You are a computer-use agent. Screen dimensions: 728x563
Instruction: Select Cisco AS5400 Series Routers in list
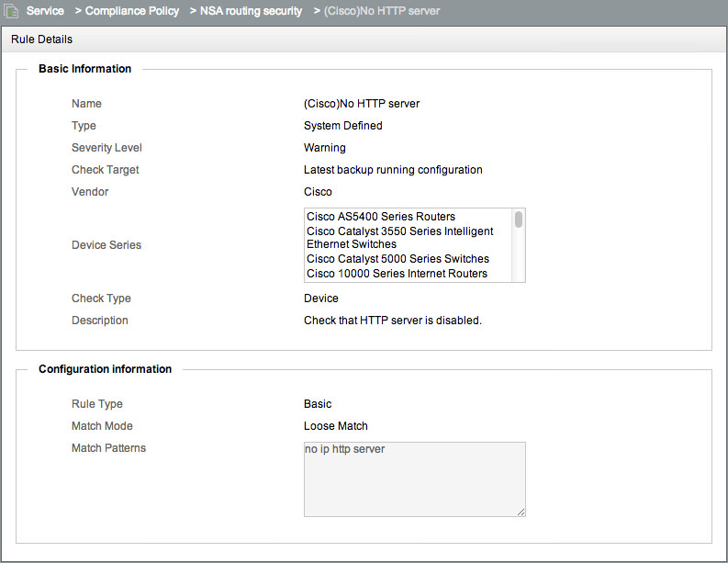[381, 217]
